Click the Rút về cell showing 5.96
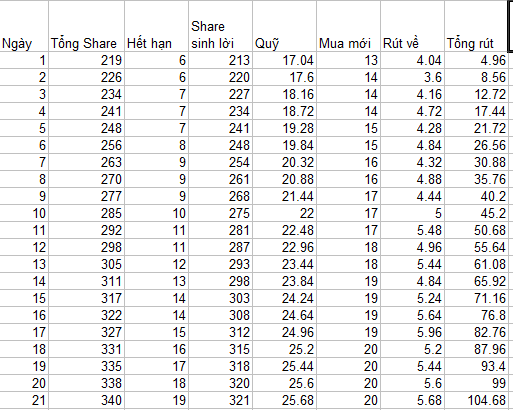Viewport: 513px width, 410px height. tap(412, 332)
